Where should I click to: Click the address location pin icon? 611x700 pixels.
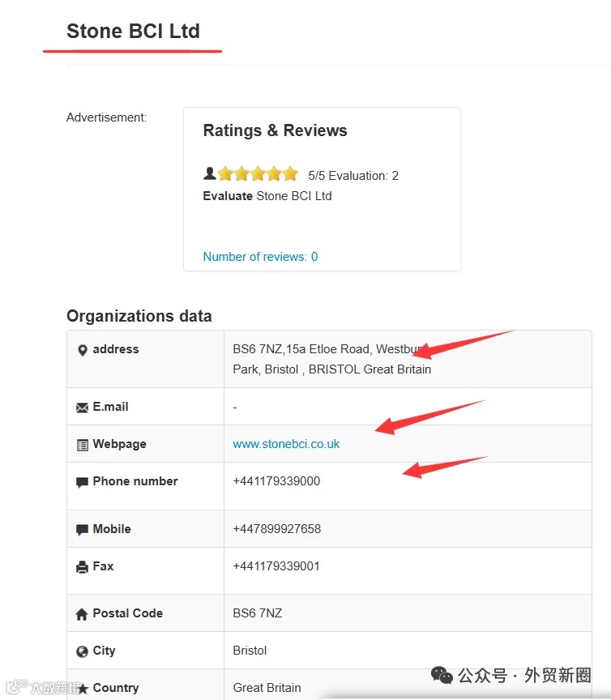[x=82, y=350]
